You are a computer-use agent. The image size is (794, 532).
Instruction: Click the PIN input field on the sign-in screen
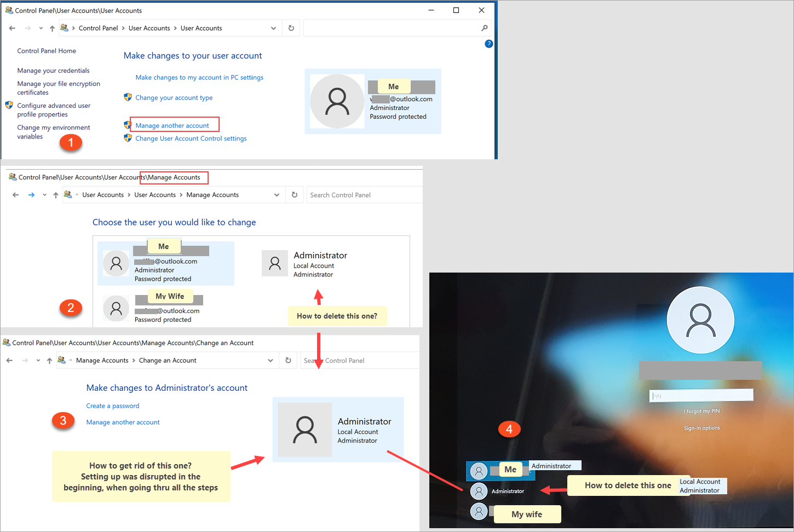(x=701, y=395)
